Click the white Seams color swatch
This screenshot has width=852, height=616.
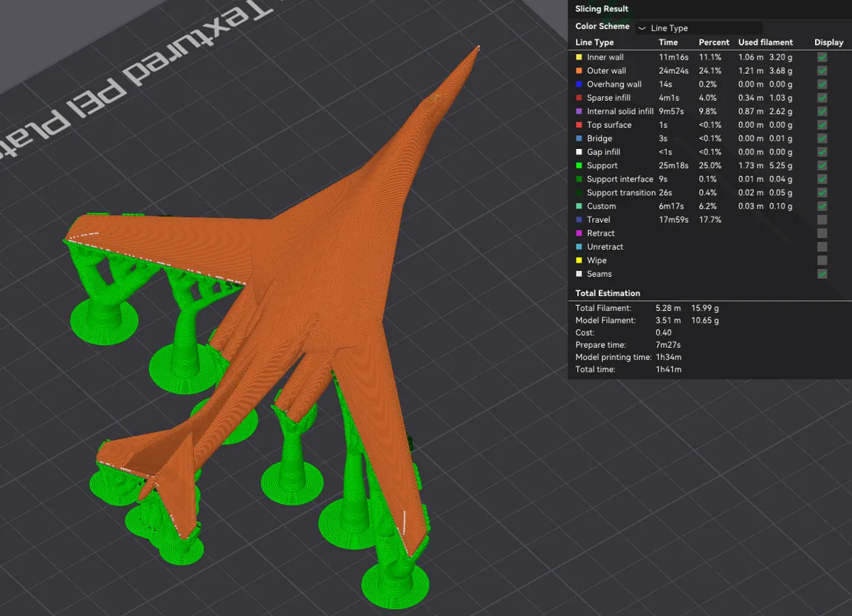(x=579, y=274)
